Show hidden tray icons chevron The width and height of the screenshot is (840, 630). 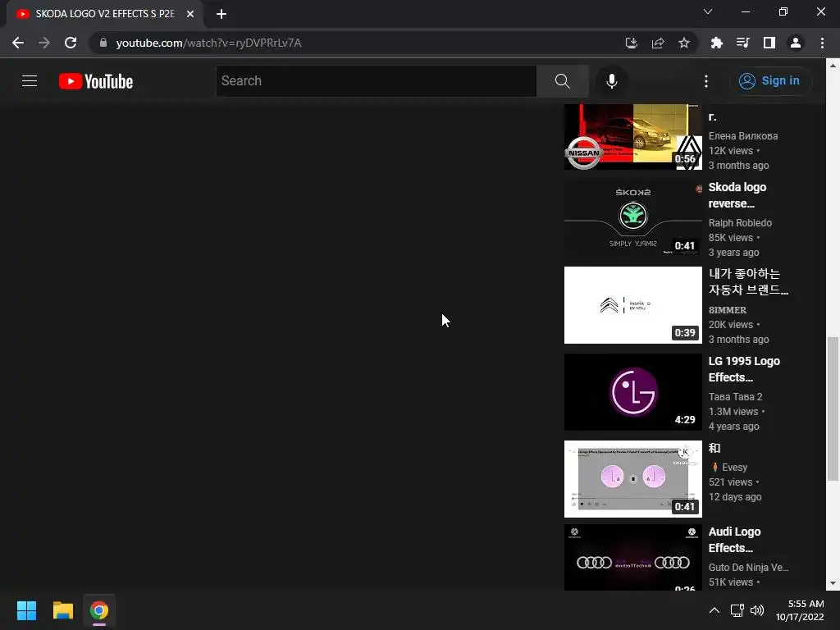[714, 610]
